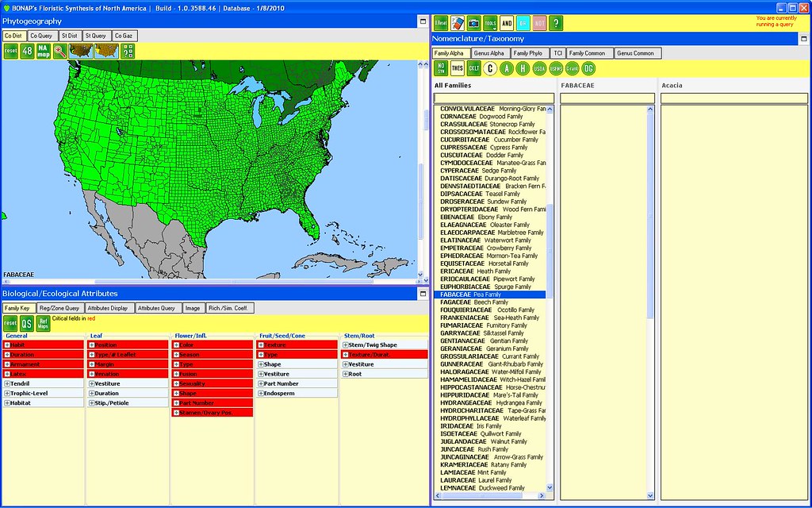Select the magnifier zoom tool

(60, 52)
